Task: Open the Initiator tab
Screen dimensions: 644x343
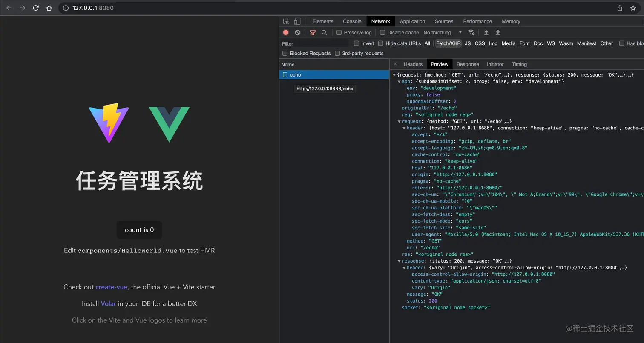Action: pyautogui.click(x=495, y=64)
